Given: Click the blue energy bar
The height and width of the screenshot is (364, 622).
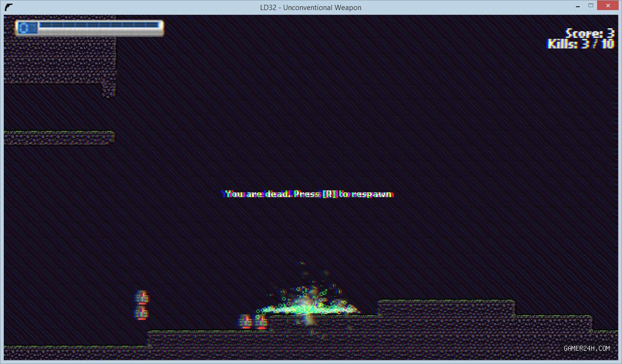Looking at the screenshot, I should (99, 25).
